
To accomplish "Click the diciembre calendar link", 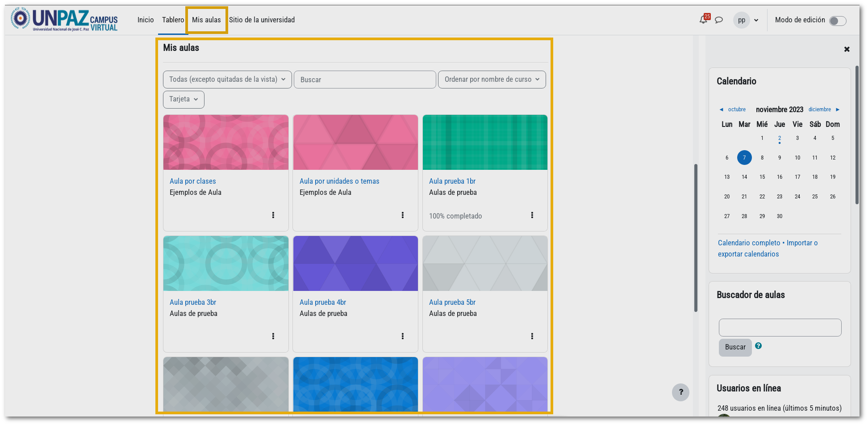I will pos(820,109).
